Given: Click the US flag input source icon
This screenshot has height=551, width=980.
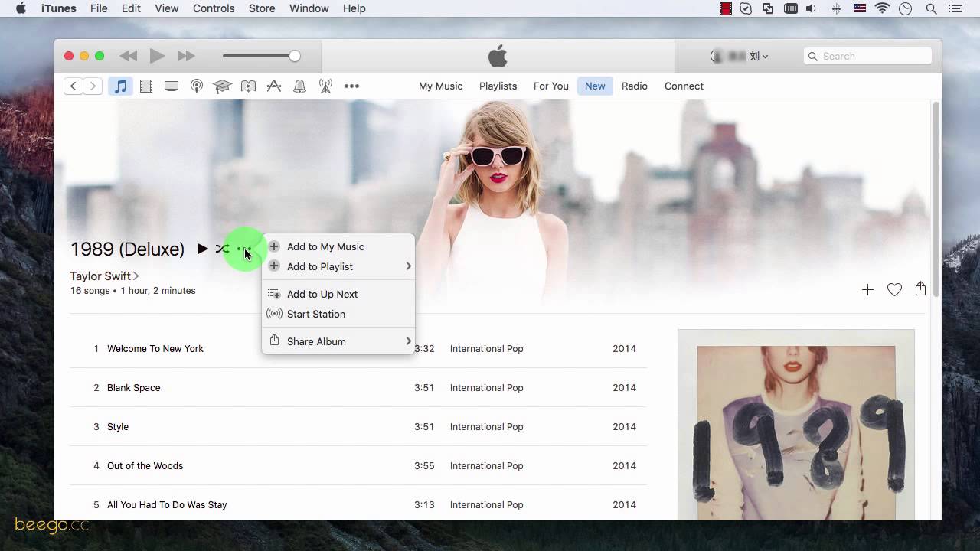Looking at the screenshot, I should pos(859,8).
